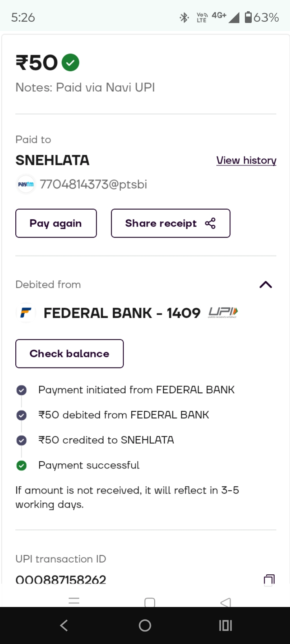Tap the Payment successful green checkmark

click(21, 466)
